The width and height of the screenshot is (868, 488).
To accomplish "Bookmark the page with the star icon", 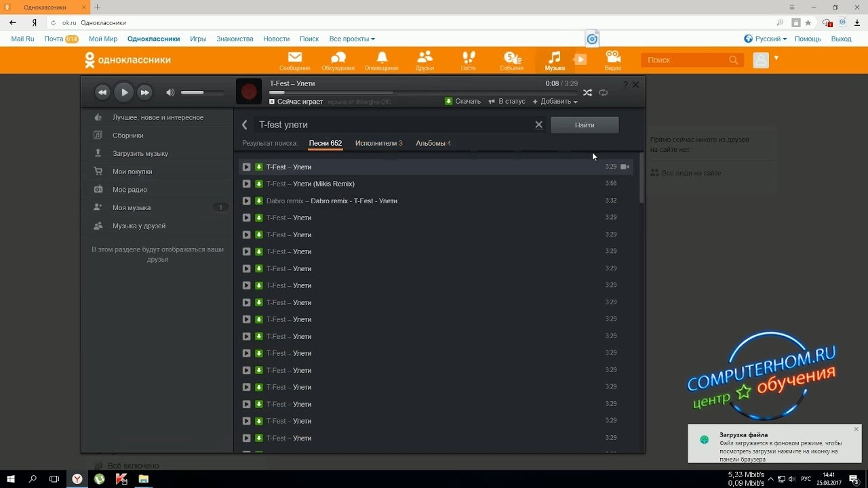I will [x=808, y=22].
